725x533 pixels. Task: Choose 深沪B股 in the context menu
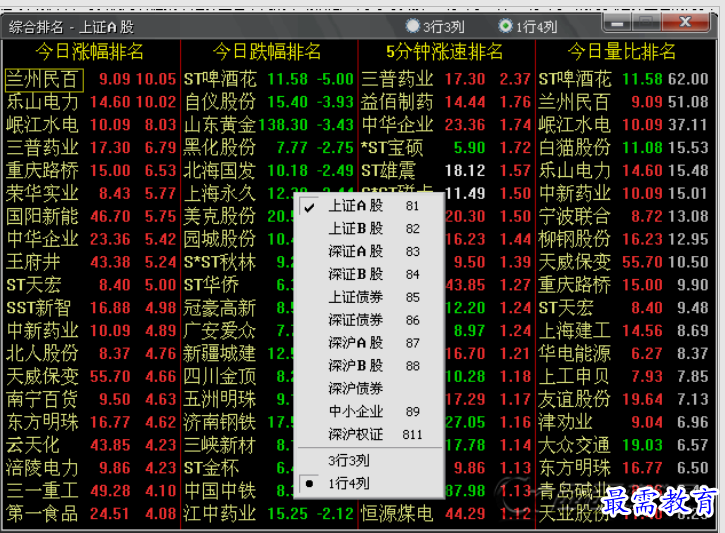[369, 366]
